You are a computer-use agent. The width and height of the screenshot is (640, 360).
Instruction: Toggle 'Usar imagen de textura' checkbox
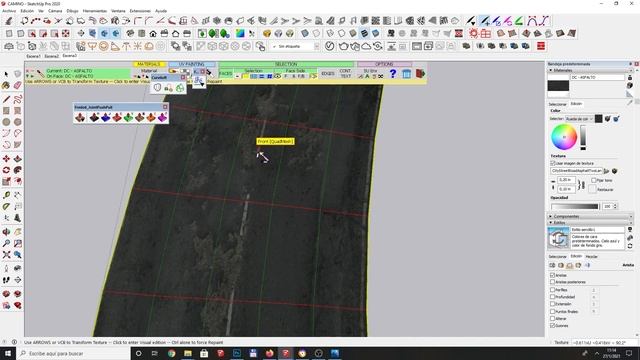click(x=553, y=163)
